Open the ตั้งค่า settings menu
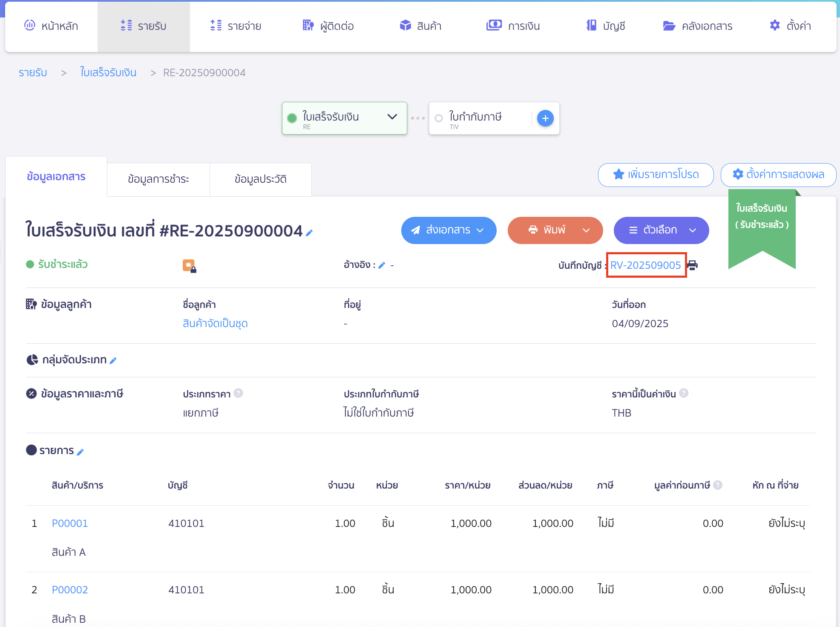 coord(790,26)
